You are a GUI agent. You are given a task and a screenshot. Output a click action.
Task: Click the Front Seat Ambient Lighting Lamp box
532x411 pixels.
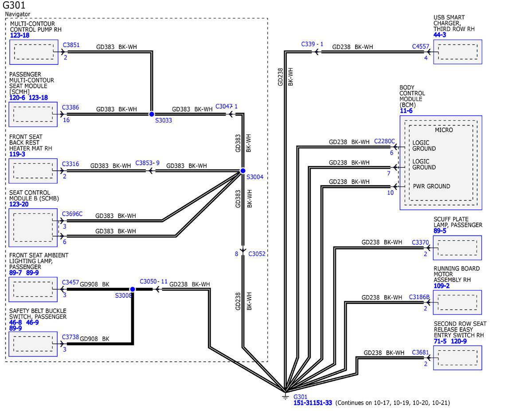coord(34,289)
